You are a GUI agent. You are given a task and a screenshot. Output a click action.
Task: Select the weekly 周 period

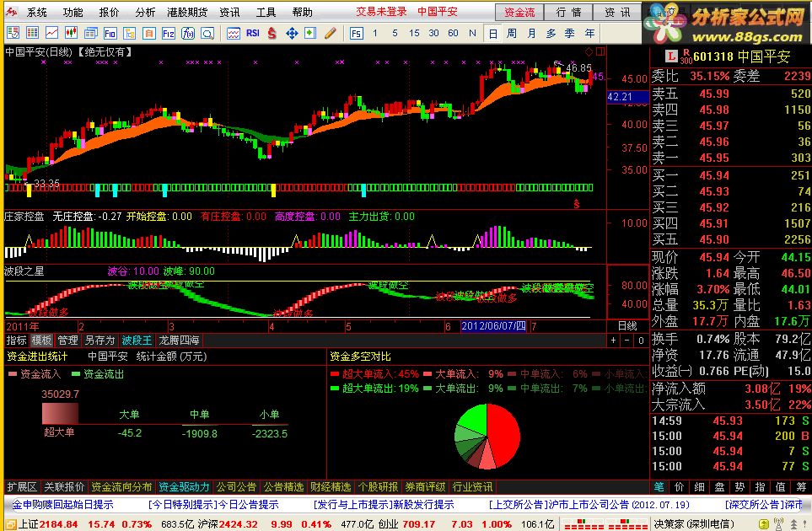point(512,33)
